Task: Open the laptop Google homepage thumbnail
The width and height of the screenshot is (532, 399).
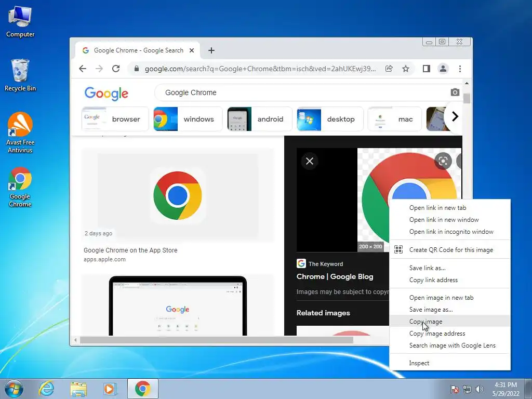Action: click(x=178, y=305)
